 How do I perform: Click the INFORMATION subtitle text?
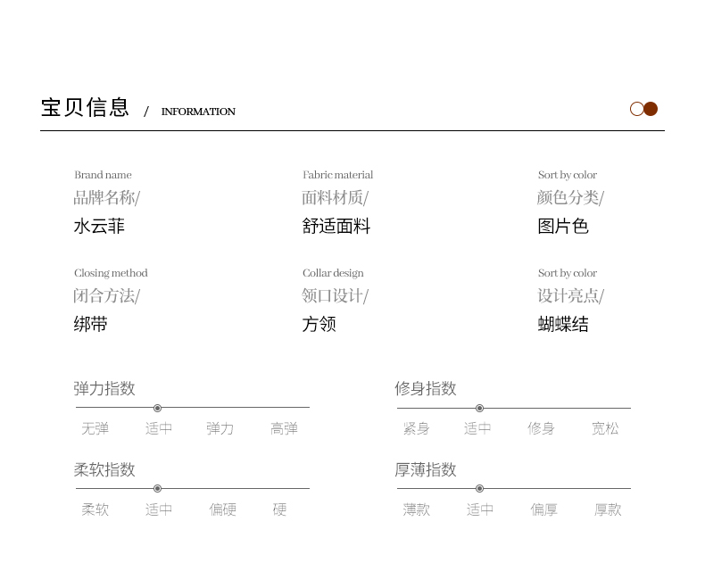tap(198, 112)
